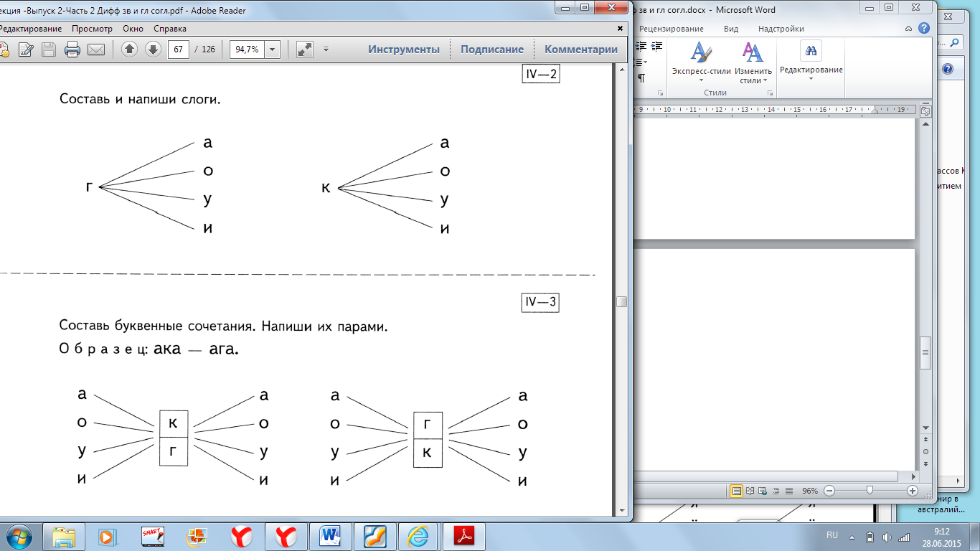Open Экспресс-стили gallery
Screen dimensions: 980x551
pyautogui.click(x=701, y=62)
